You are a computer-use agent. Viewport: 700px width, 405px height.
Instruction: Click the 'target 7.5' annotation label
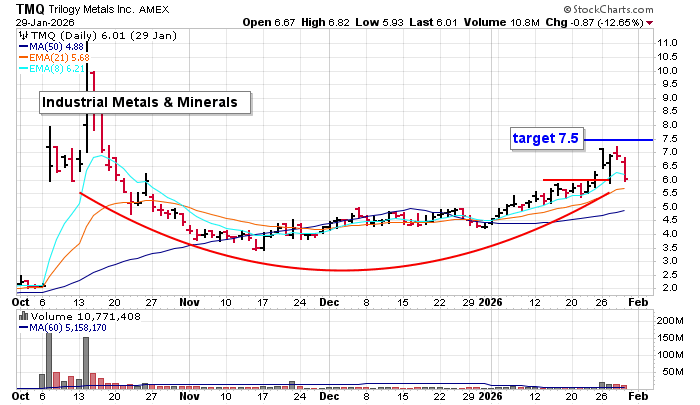(545, 139)
